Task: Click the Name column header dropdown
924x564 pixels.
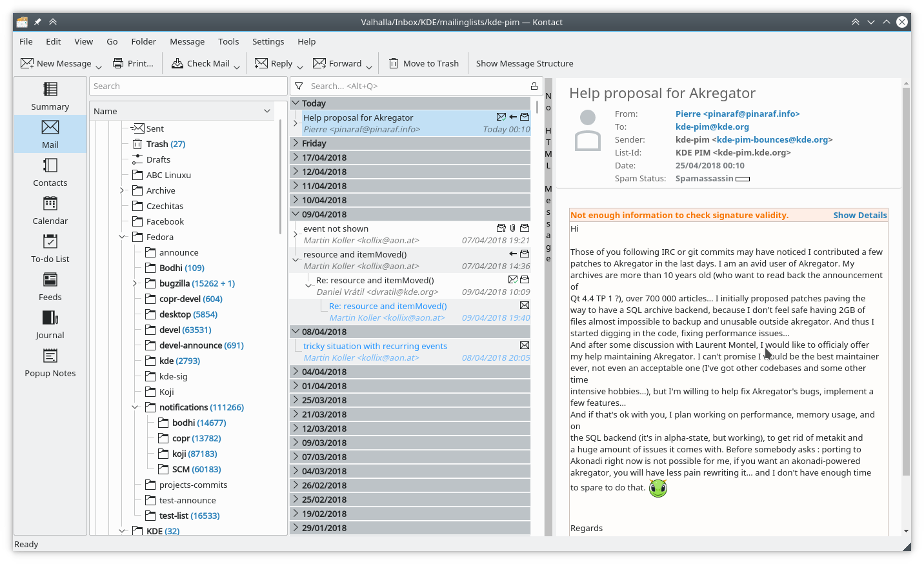Action: point(267,111)
